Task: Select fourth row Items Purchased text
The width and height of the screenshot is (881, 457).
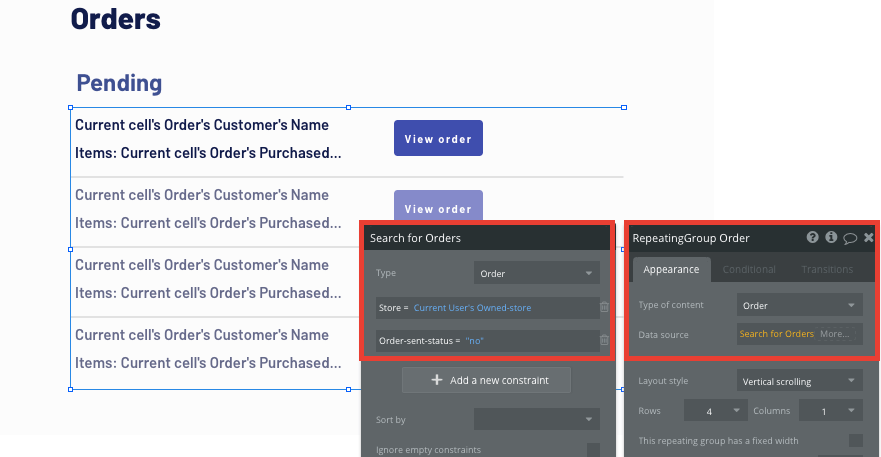Action: [x=208, y=363]
